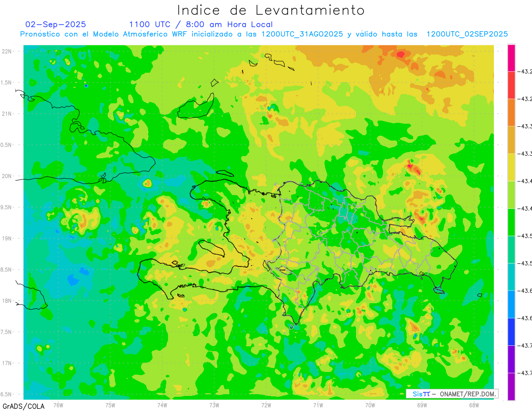The height and width of the screenshot is (411, 532).
Task: Click the red swatch in the color scale
Action: pyautogui.click(x=511, y=85)
